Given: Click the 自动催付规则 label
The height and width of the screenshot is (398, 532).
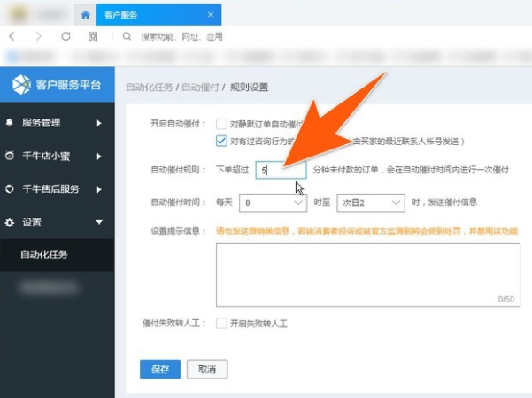Looking at the screenshot, I should point(178,170).
